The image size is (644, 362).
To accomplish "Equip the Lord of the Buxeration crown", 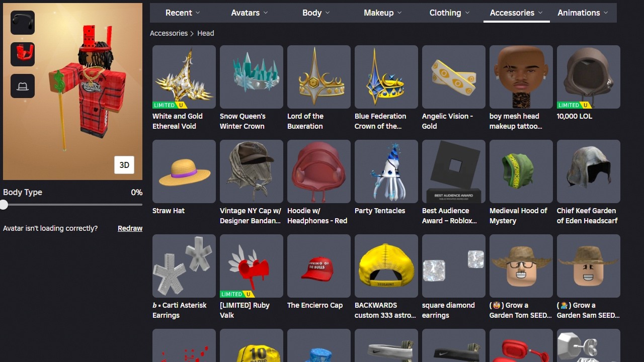I will (x=319, y=77).
